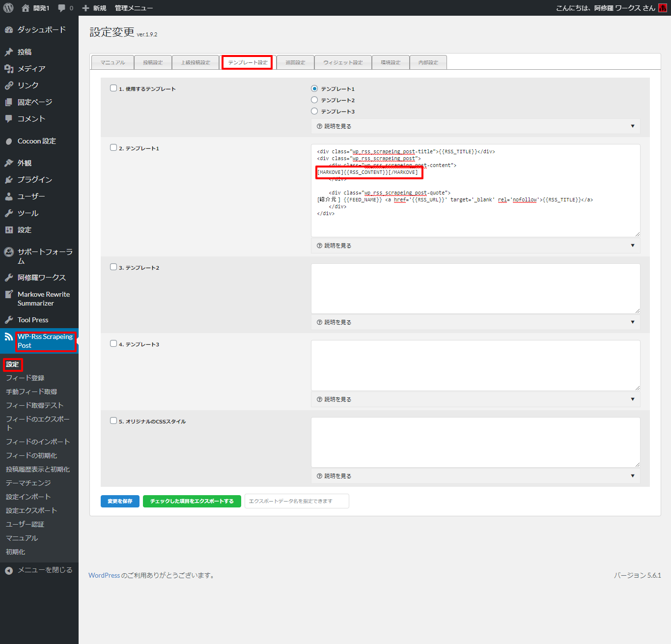Click the Cocoon 設定 circle icon

coord(9,141)
